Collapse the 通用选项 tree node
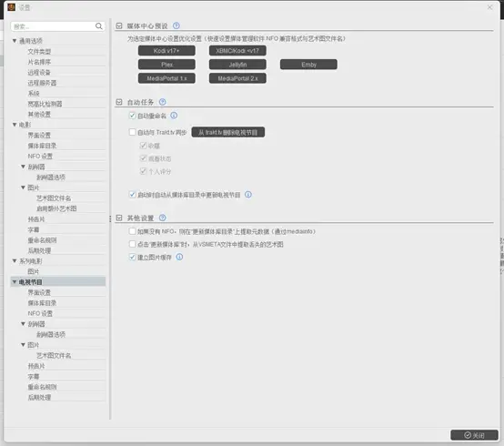504x446 pixels. tap(15, 41)
